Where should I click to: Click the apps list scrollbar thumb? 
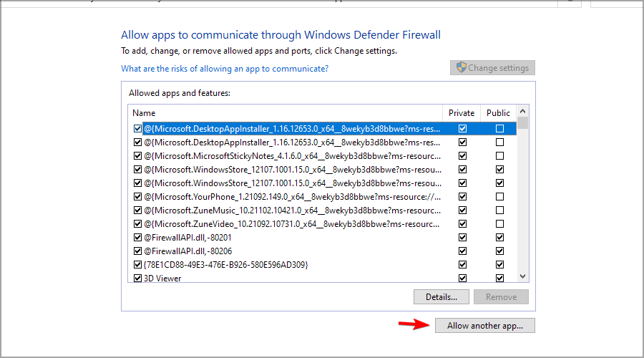point(522,123)
